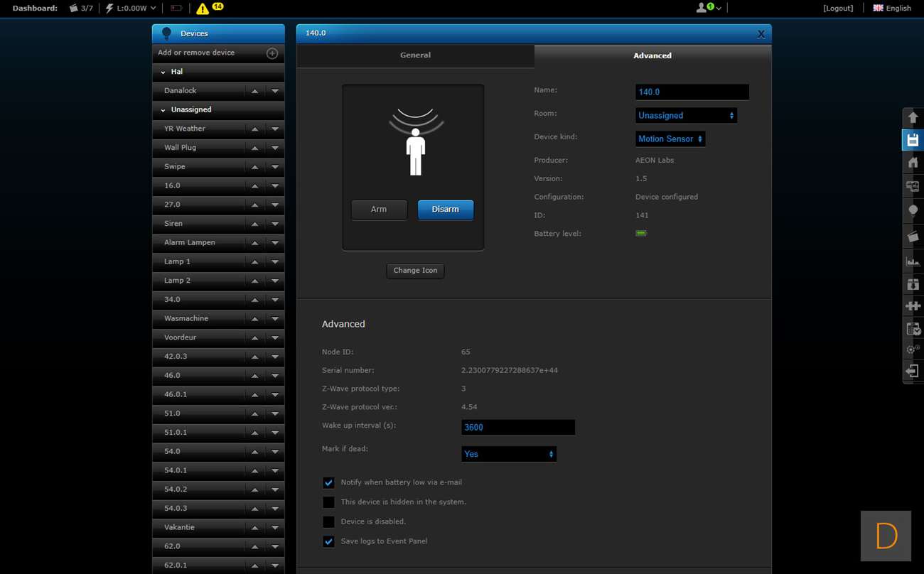The height and width of the screenshot is (574, 924).
Task: Open the plugins puzzle piece sidebar icon
Action: (913, 305)
